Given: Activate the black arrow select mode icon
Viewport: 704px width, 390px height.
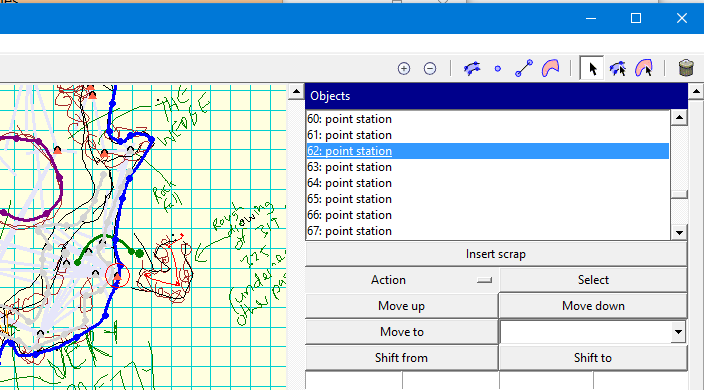Looking at the screenshot, I should click(x=592, y=69).
